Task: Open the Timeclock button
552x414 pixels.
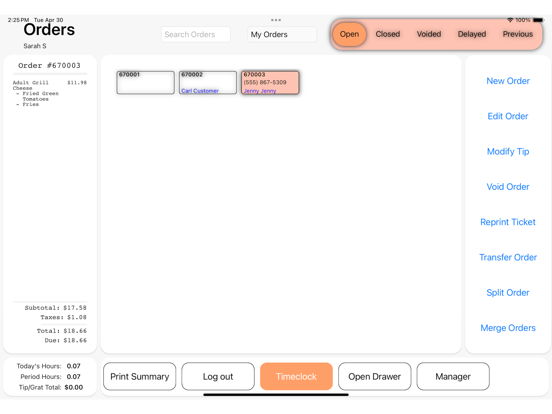Action: point(296,377)
